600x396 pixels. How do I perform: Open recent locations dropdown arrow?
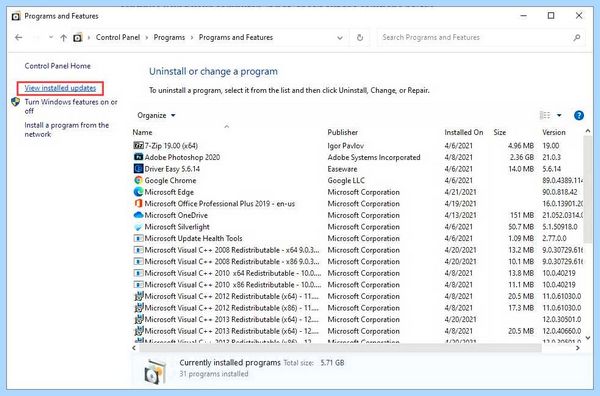point(51,37)
